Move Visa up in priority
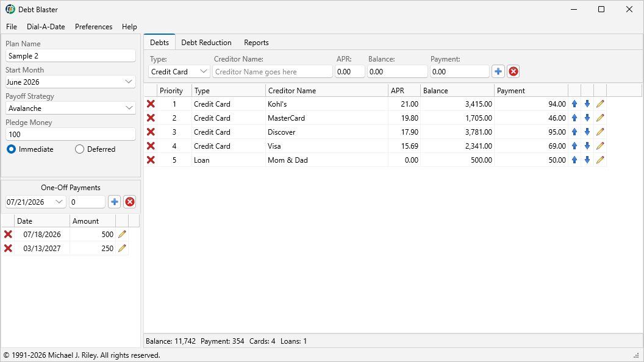This screenshot has height=362, width=644. (574, 146)
